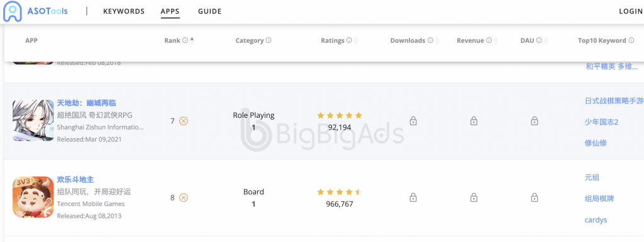The width and height of the screenshot is (644, 242).
Task: Sort the list by Downloads arrows
Action: (x=438, y=41)
